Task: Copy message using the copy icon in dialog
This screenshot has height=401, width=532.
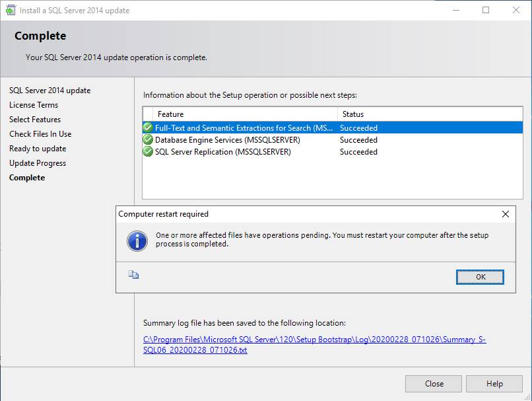Action: (134, 274)
